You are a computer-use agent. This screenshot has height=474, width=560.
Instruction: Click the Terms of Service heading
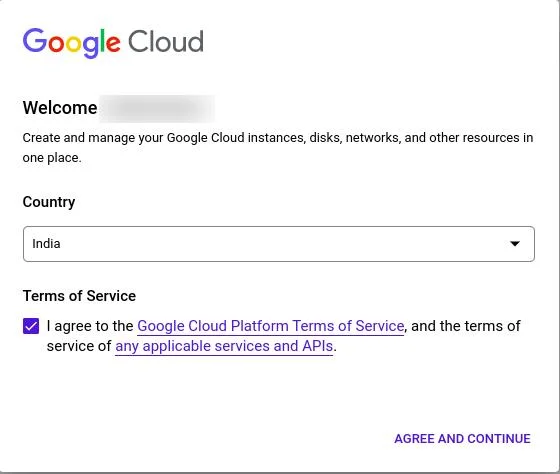pos(79,296)
